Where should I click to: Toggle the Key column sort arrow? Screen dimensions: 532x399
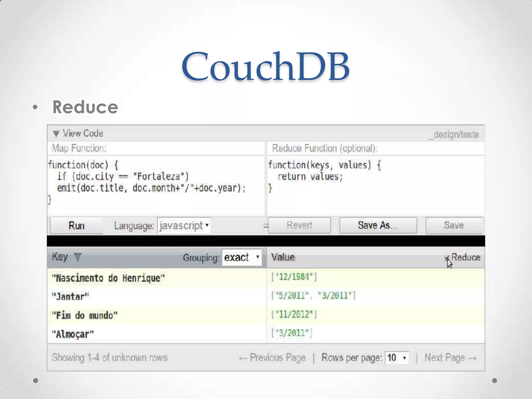pyautogui.click(x=78, y=257)
